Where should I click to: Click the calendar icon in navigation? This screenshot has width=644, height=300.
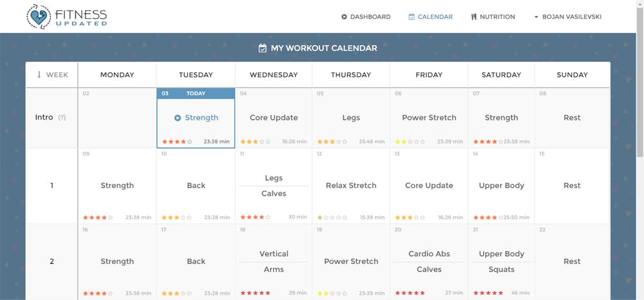click(412, 17)
